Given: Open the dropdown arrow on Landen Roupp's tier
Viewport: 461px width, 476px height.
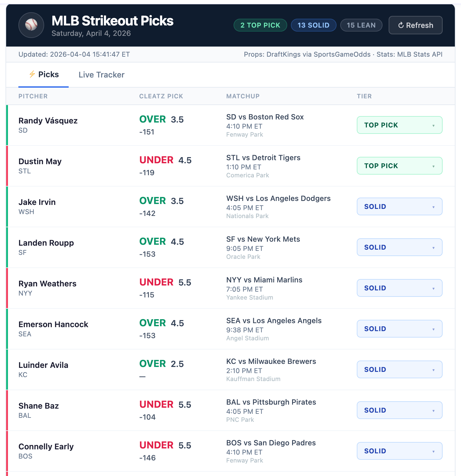Looking at the screenshot, I should click(x=433, y=248).
